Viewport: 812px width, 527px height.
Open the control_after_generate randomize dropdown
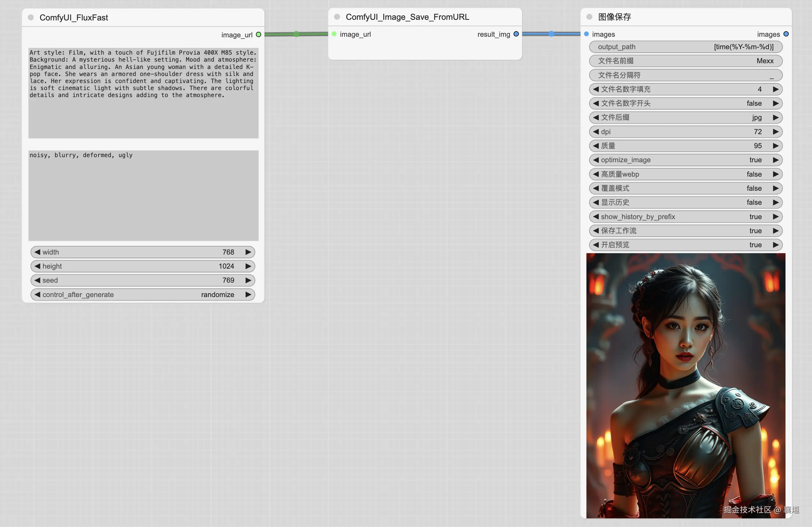click(143, 294)
